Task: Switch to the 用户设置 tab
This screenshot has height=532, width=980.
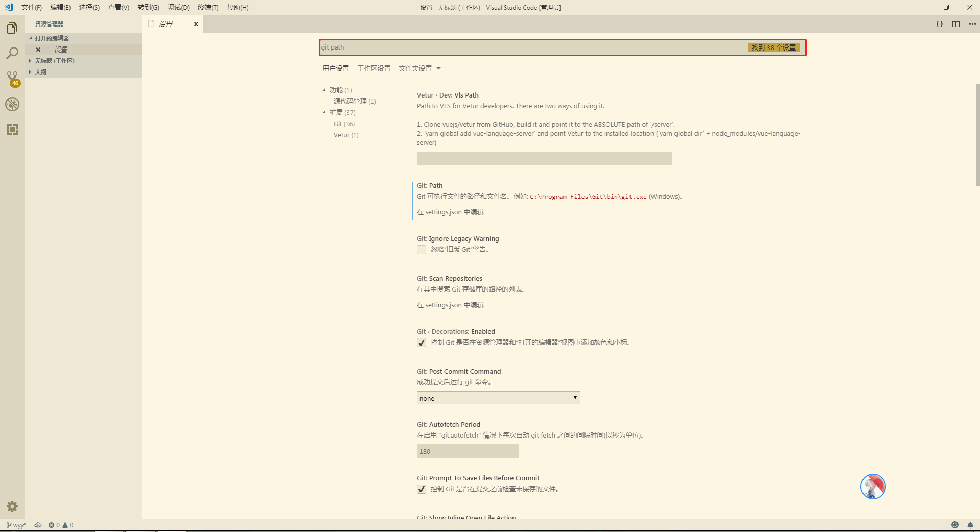Action: pos(336,68)
